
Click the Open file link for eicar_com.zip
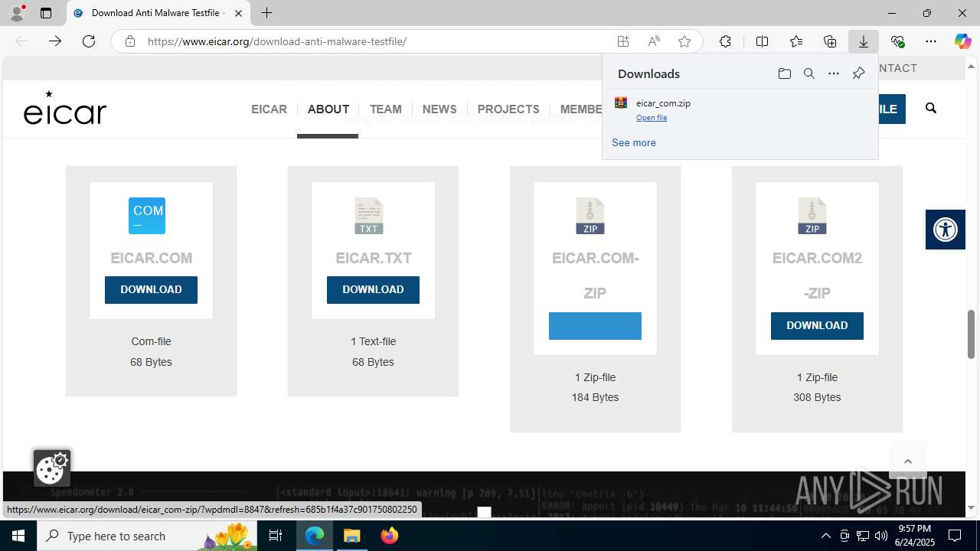[x=652, y=118]
